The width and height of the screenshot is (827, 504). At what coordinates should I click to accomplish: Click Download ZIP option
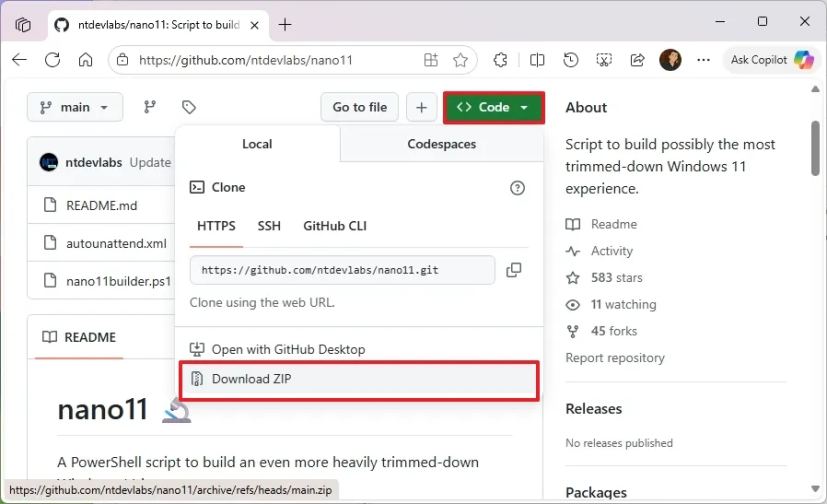pos(251,379)
